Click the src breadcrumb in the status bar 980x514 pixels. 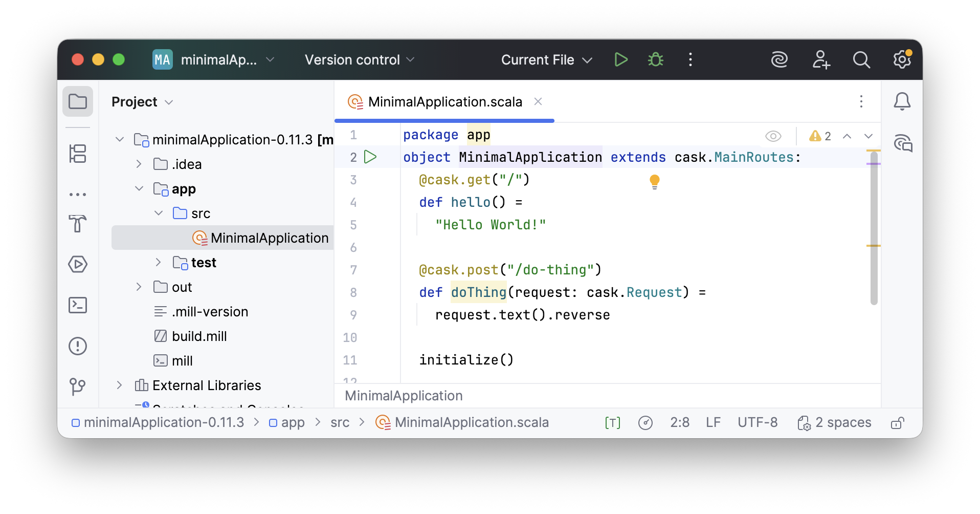click(340, 422)
